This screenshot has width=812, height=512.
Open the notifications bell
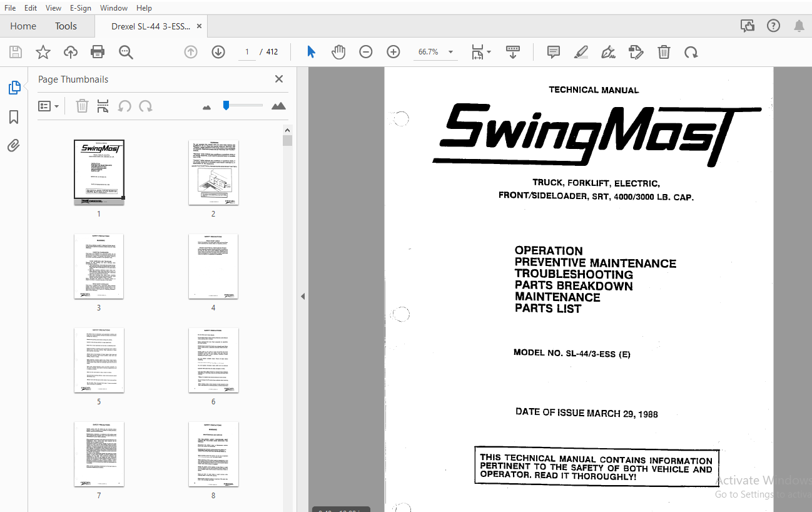click(799, 26)
